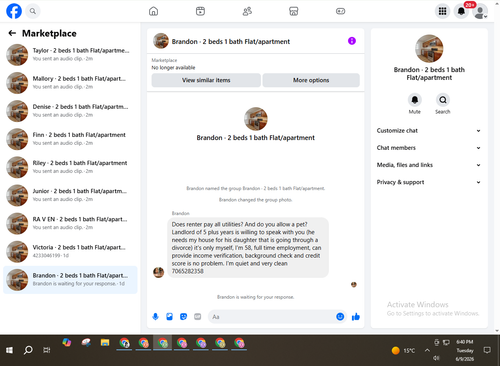Screen dimensions: 500x366
Task: Click Brandon chat header title
Action: point(231,42)
